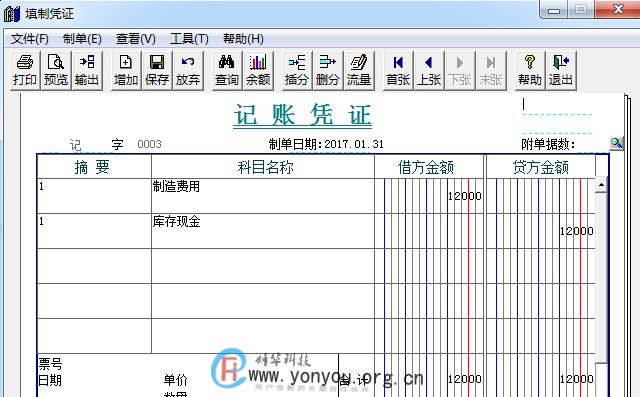Exit with 退出 toolbar icon
Image resolution: width=640 pixels, height=397 pixels.
coord(561,70)
